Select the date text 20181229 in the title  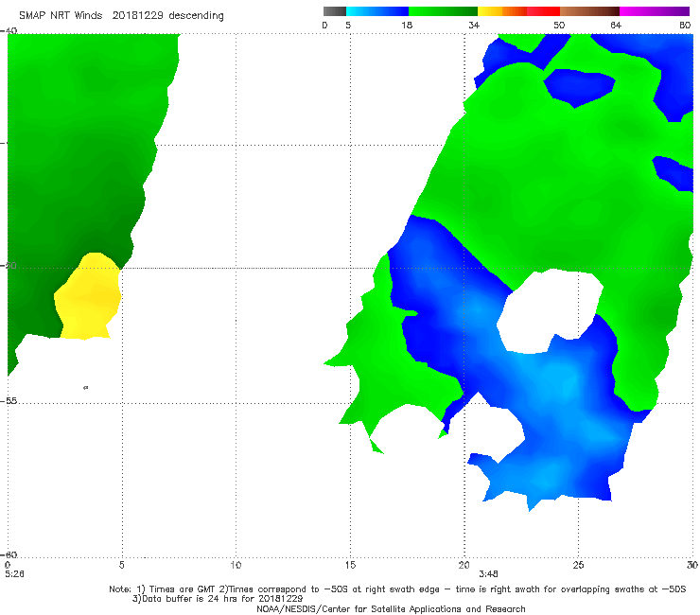click(x=137, y=15)
